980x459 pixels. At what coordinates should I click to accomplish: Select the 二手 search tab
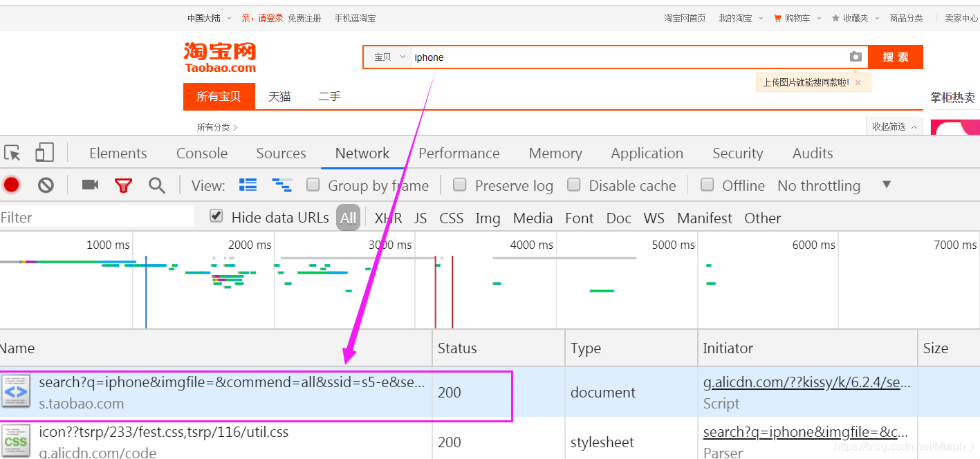click(x=330, y=96)
